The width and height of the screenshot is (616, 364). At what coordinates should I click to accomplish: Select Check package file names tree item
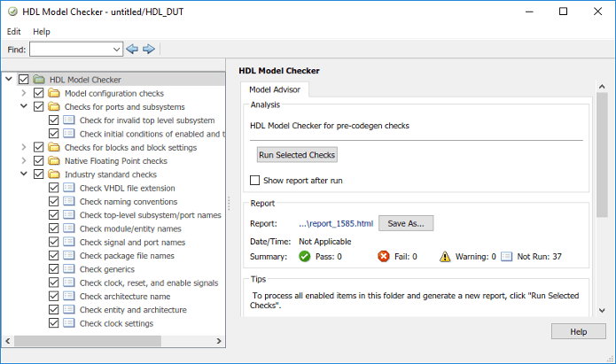click(127, 256)
